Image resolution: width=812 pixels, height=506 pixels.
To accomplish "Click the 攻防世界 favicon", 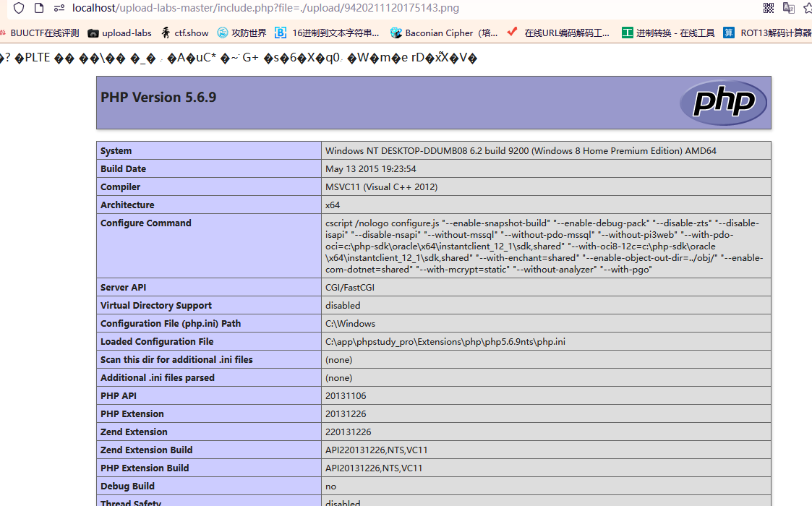I will coord(223,33).
